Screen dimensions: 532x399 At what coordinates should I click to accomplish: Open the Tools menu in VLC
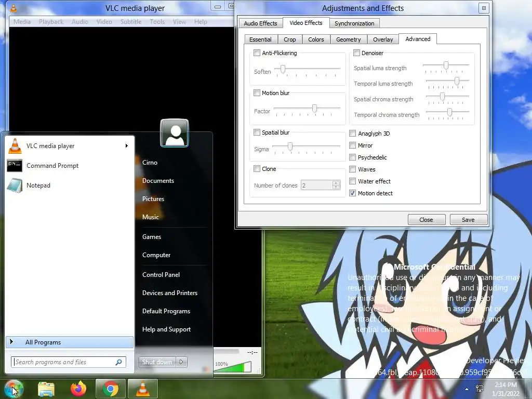pos(157,22)
